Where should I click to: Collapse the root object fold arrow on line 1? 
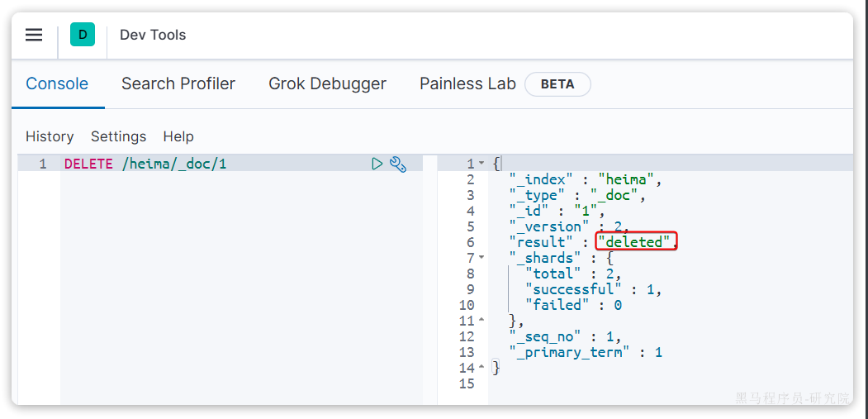tap(481, 164)
